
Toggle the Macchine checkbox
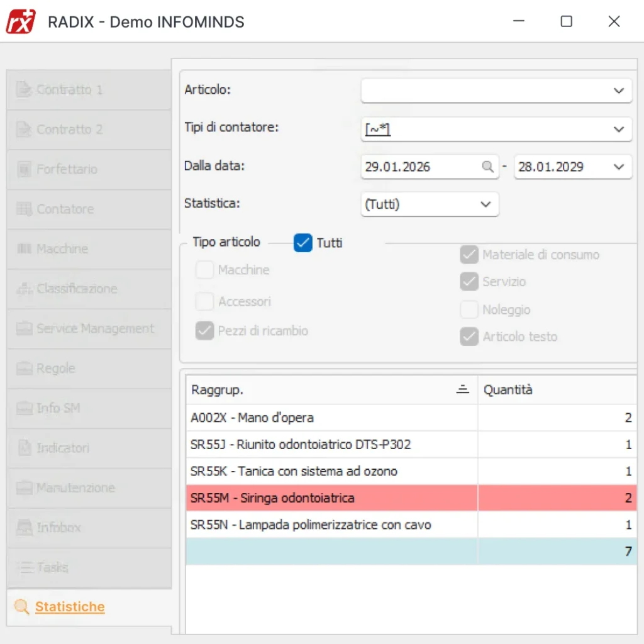point(204,270)
